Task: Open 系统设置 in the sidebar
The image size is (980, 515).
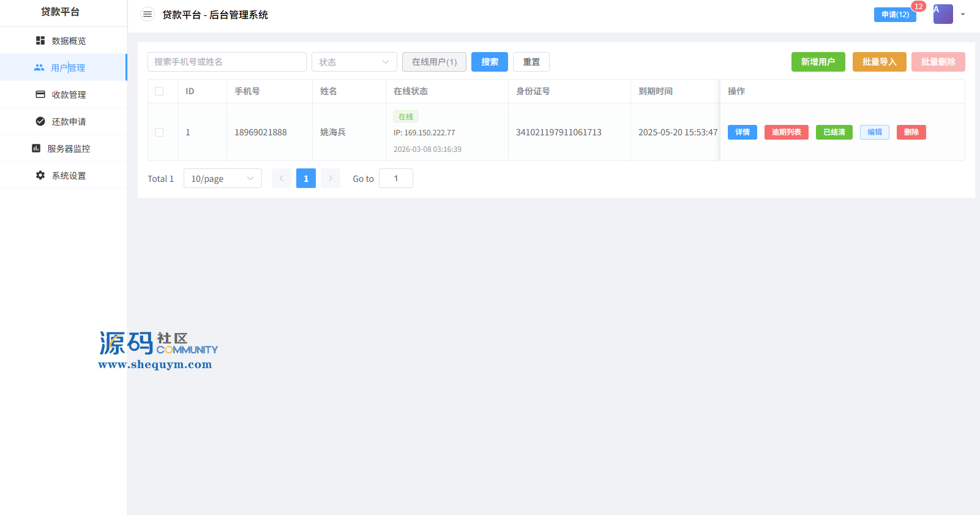Action: tap(69, 176)
